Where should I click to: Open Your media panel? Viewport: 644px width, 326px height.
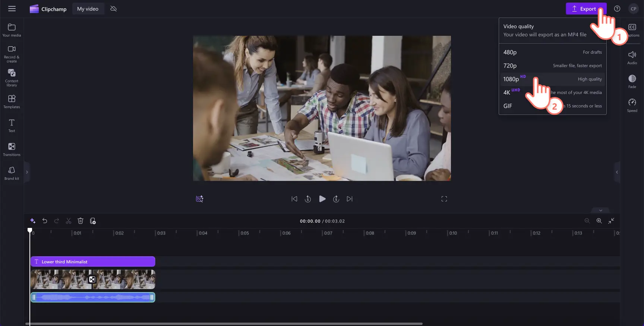[x=12, y=30]
